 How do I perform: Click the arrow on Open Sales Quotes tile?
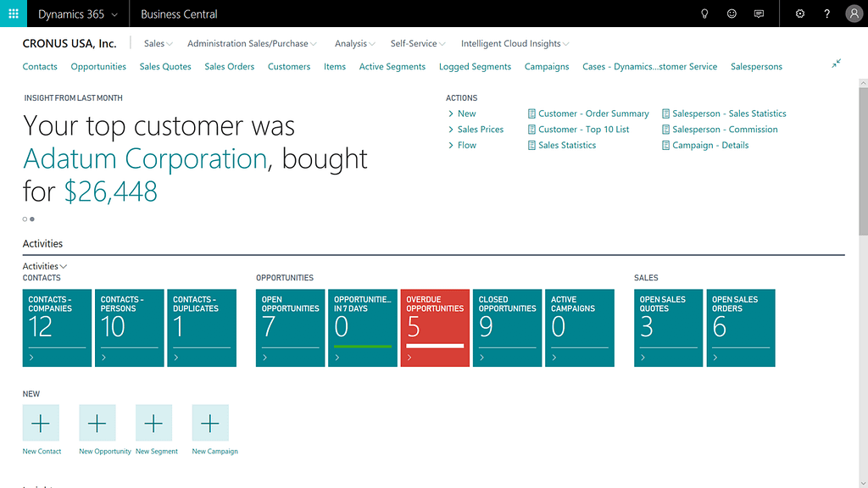(643, 358)
